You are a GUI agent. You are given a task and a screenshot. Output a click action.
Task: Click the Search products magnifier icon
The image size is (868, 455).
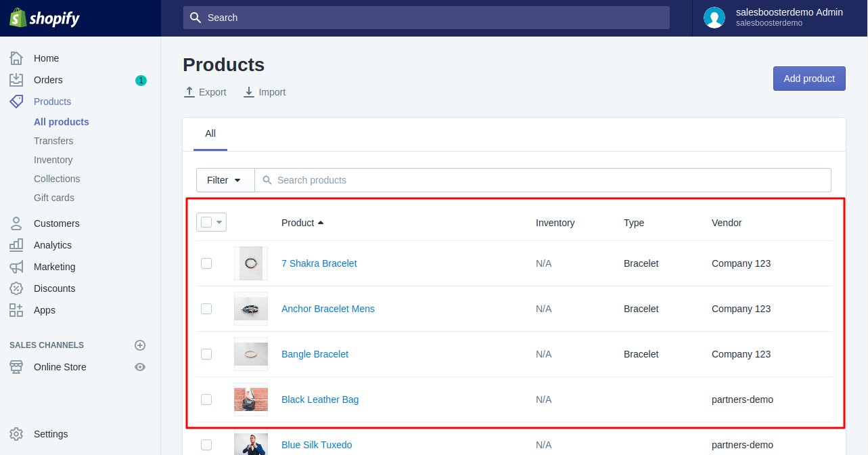click(267, 180)
